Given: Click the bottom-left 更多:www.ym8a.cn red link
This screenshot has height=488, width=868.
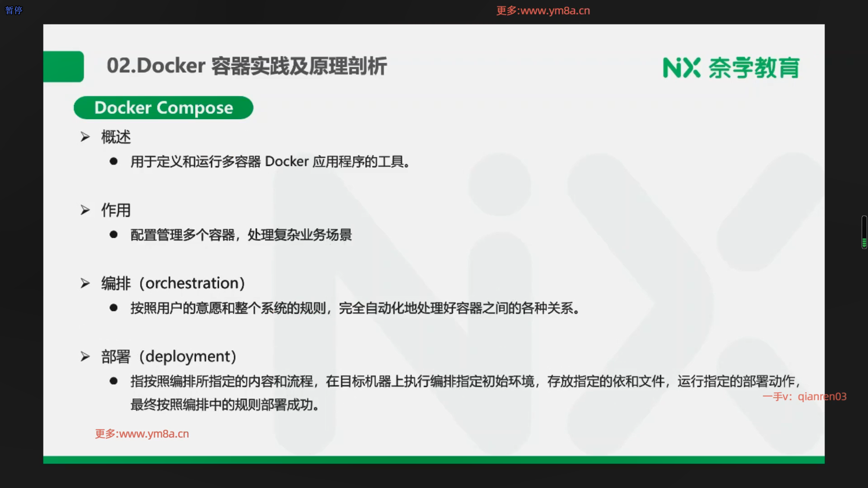Looking at the screenshot, I should (142, 434).
